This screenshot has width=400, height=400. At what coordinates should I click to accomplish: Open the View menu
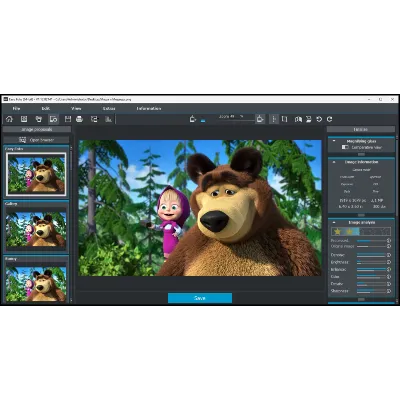point(76,109)
